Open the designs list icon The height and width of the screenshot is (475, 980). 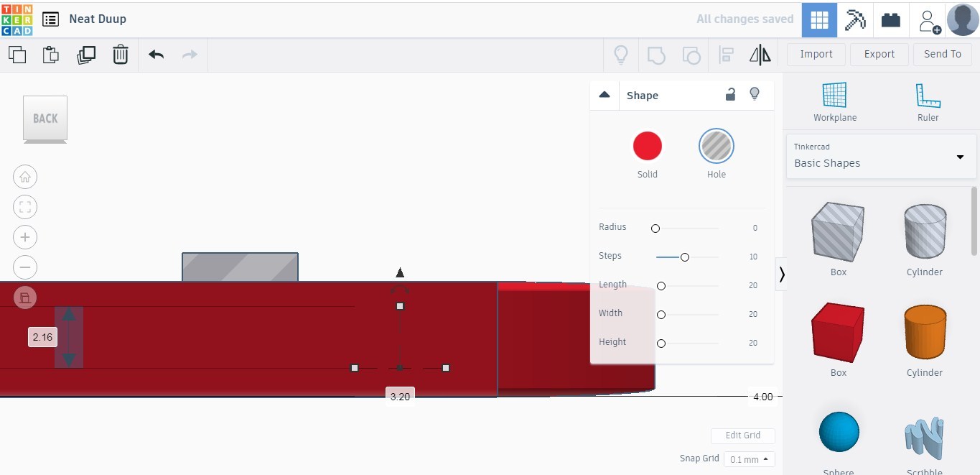coord(50,19)
